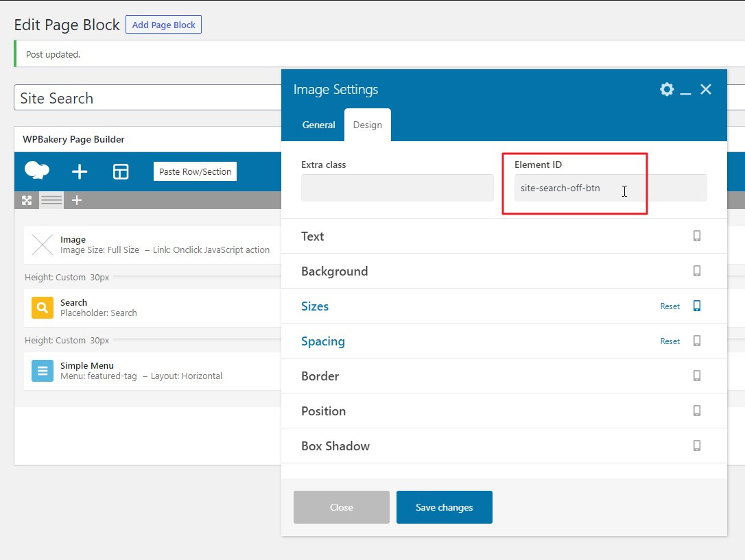Expand the Spacing design section
This screenshot has height=560, width=745.
click(504, 341)
